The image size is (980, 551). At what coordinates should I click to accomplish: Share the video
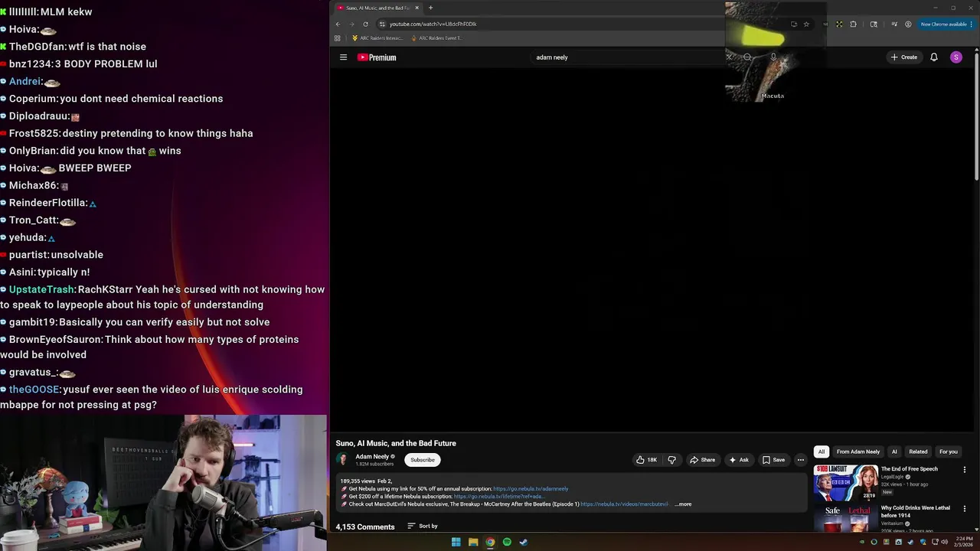pos(702,460)
